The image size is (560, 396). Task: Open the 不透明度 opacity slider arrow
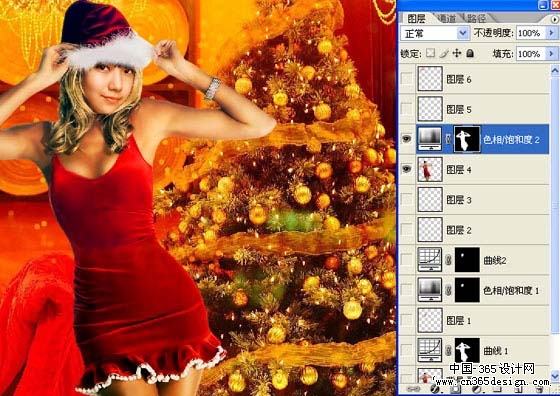551,33
